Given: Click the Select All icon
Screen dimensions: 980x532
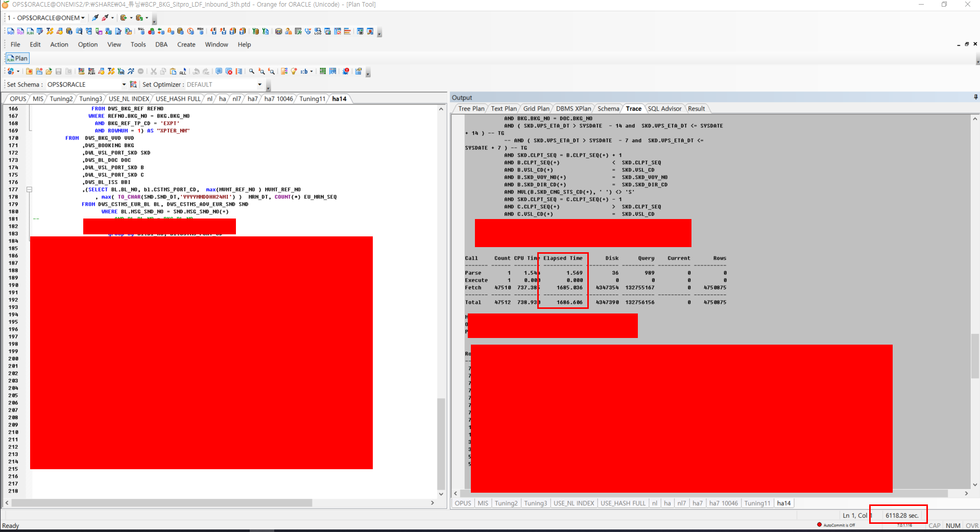Looking at the screenshot, I should point(183,71).
